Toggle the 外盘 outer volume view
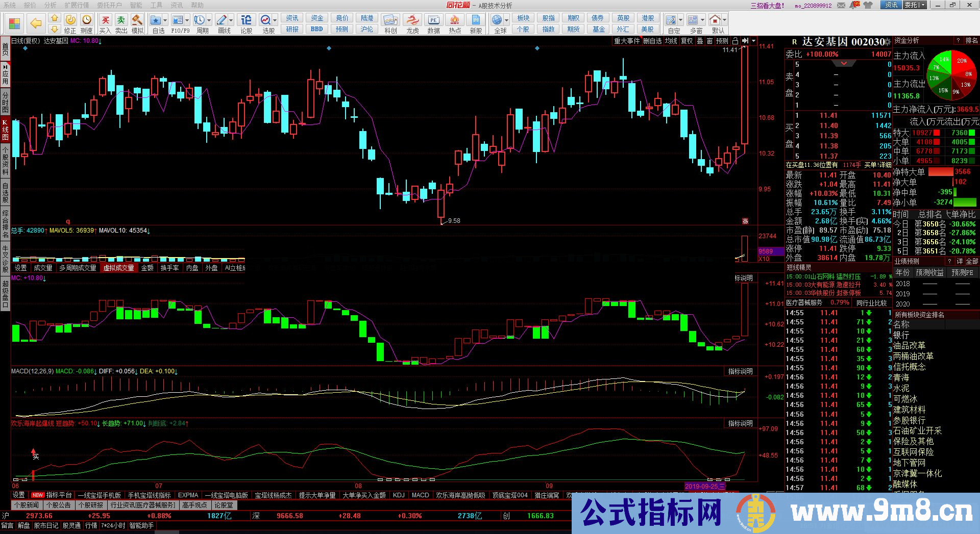 (210, 267)
